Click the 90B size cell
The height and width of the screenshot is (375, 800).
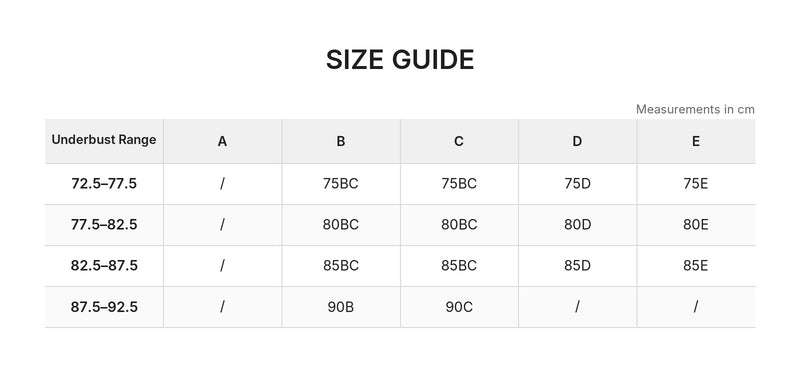point(341,307)
